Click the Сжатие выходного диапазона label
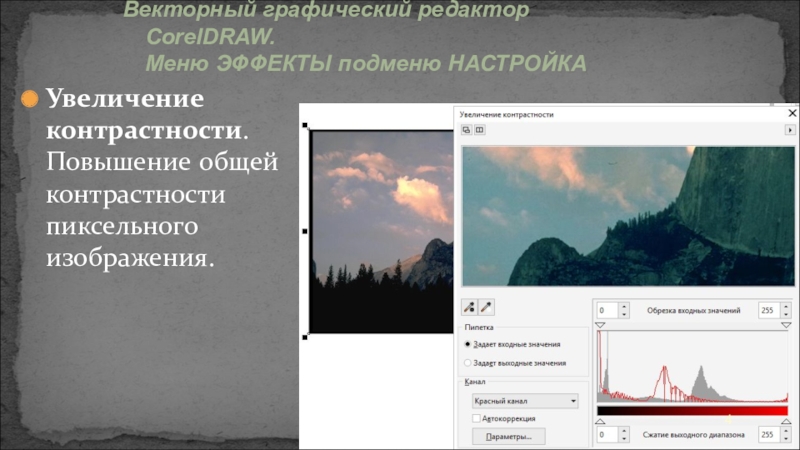Screen dimensions: 800x450 click(693, 435)
